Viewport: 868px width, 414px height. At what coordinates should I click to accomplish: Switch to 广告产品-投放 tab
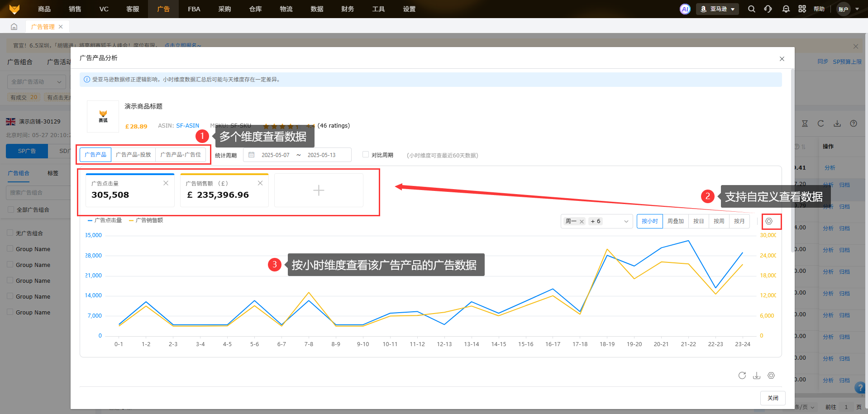click(133, 155)
